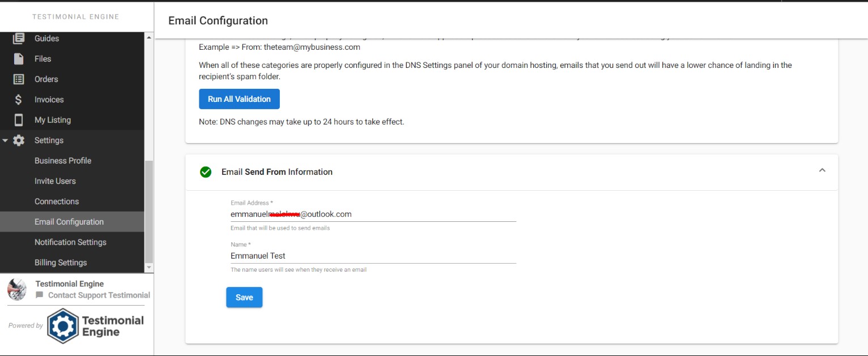
Task: Click the sidebar scroll down arrow
Action: tap(150, 268)
